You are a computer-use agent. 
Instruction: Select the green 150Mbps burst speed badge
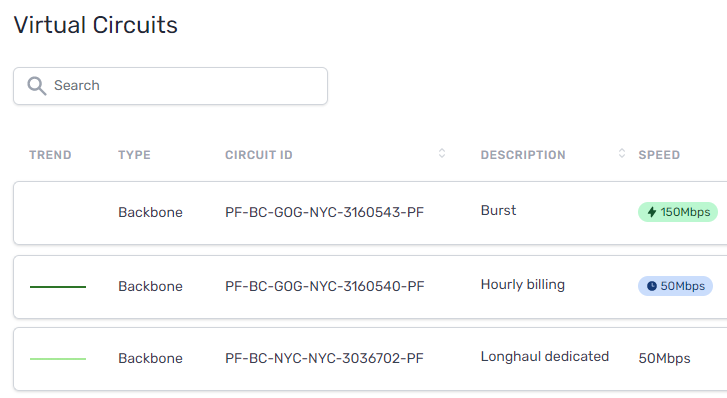pos(678,212)
